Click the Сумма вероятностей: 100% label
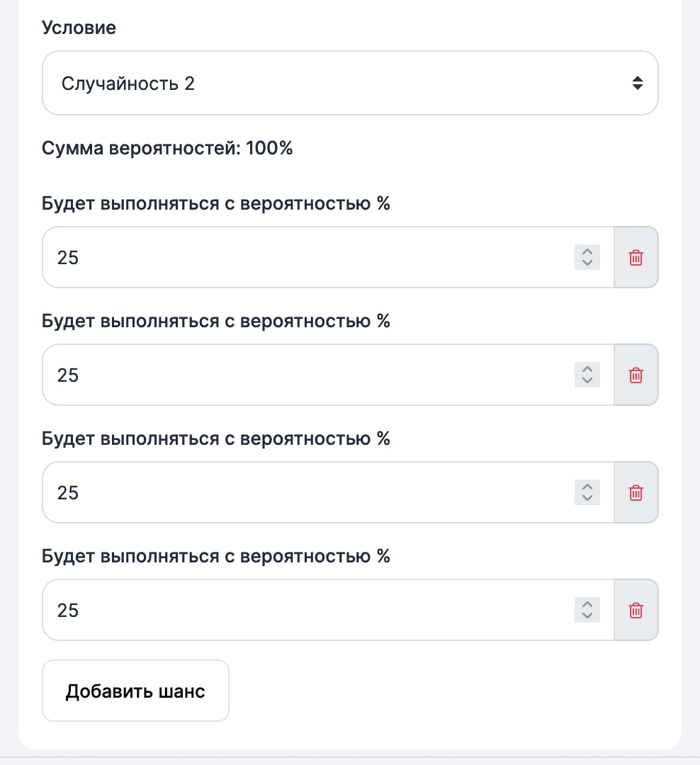The height and width of the screenshot is (765, 700). pyautogui.click(x=167, y=148)
